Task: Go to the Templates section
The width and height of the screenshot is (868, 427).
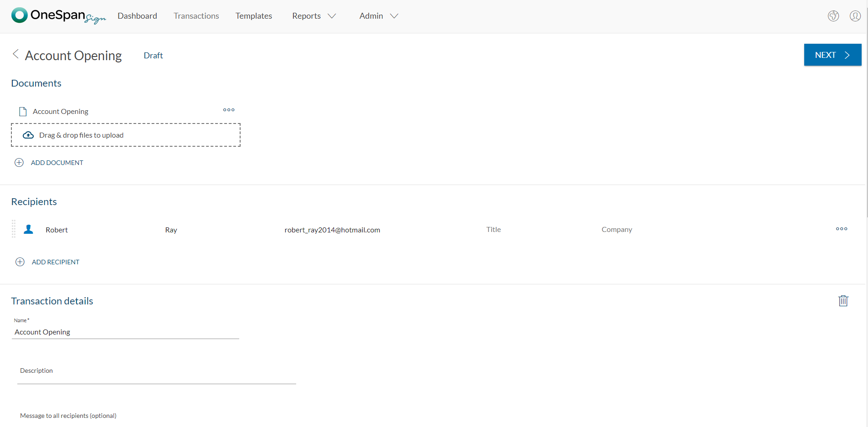Action: point(254,16)
